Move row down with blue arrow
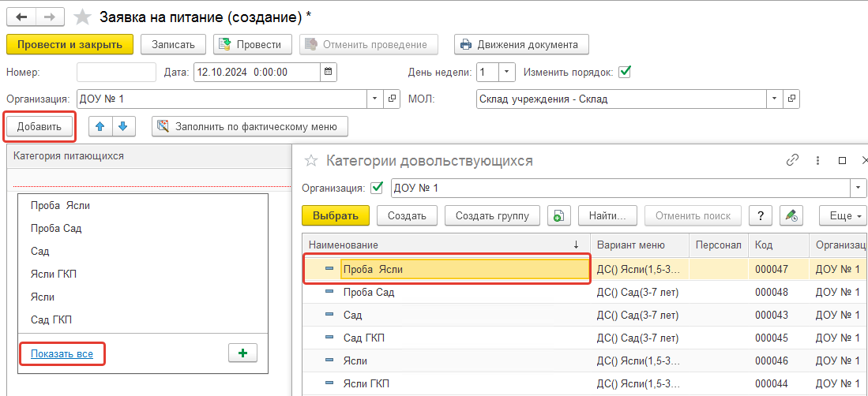 (123, 125)
